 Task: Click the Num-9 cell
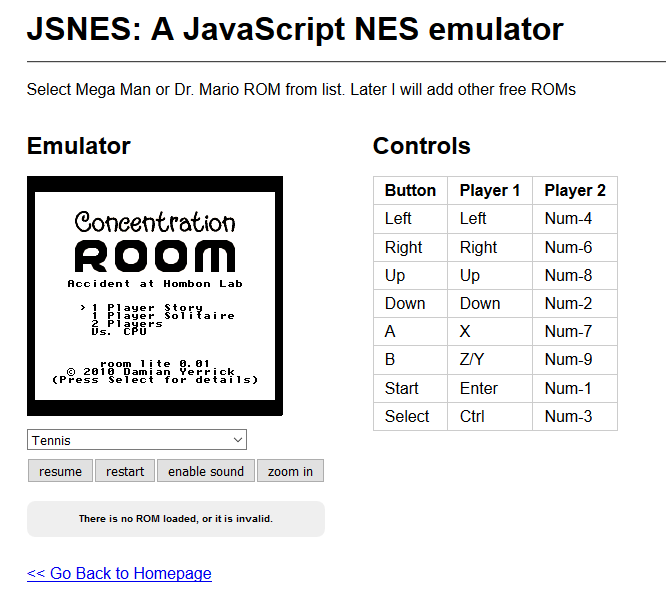click(x=575, y=360)
